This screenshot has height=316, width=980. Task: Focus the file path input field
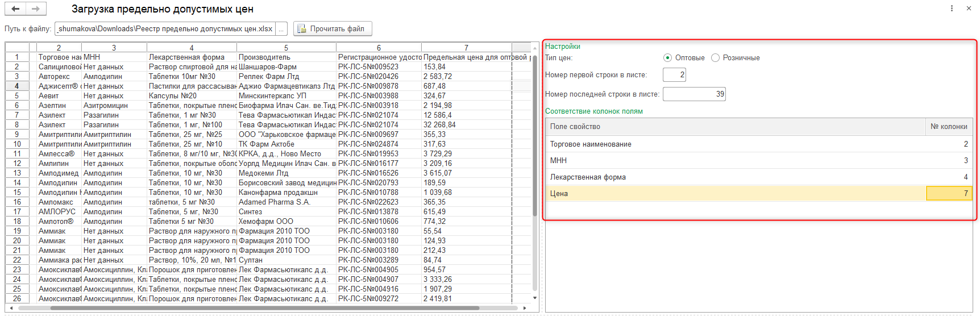(x=165, y=29)
